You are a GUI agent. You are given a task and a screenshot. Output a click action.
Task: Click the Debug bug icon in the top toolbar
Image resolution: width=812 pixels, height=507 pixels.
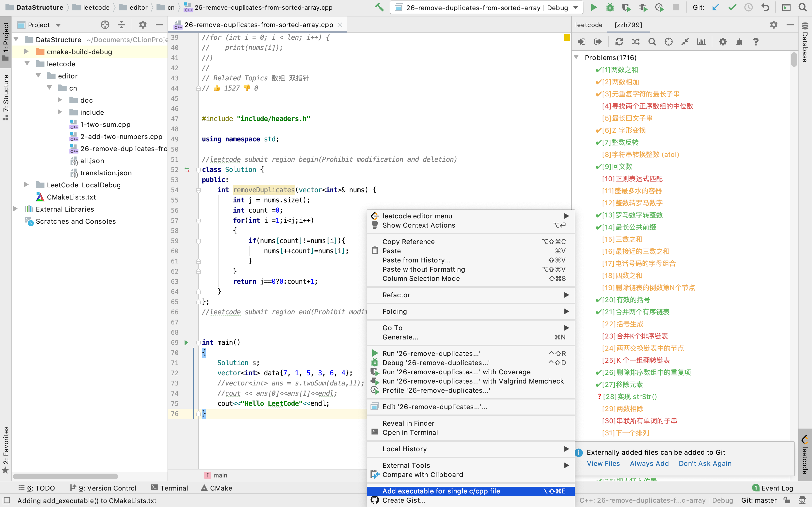point(610,7)
